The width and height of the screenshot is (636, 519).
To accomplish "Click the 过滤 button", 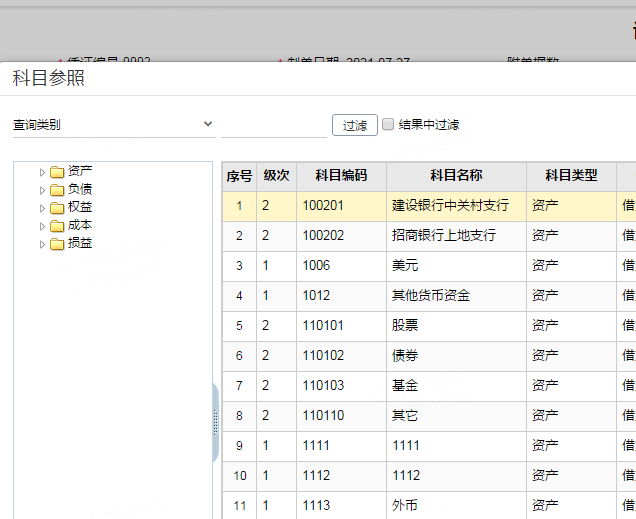I will point(355,125).
